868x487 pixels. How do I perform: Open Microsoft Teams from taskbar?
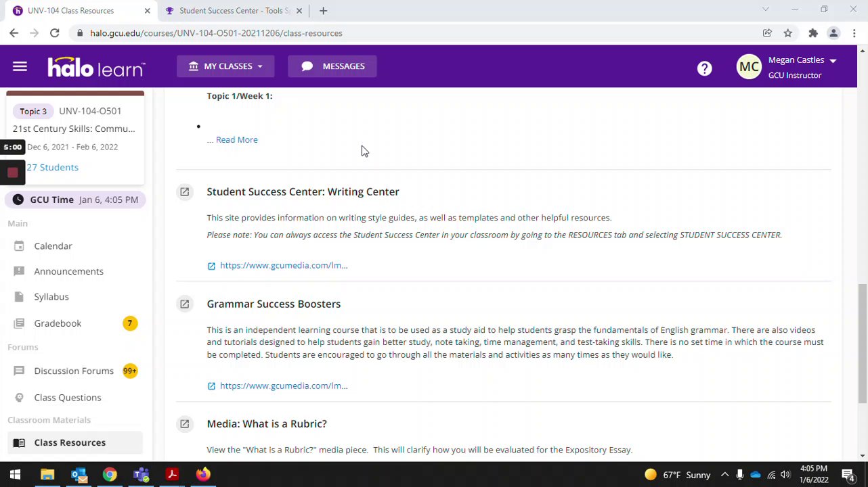141,475
